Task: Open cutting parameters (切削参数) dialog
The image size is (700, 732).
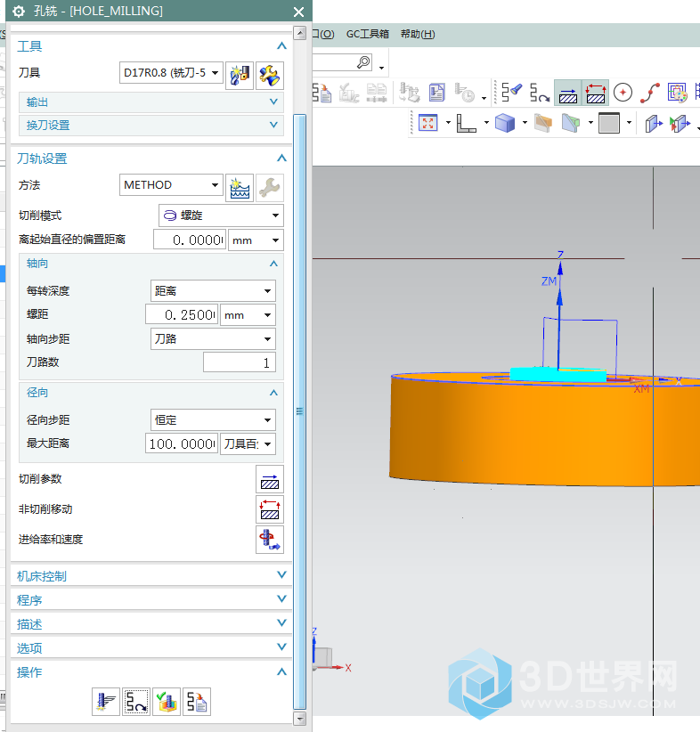Action: pyautogui.click(x=270, y=479)
